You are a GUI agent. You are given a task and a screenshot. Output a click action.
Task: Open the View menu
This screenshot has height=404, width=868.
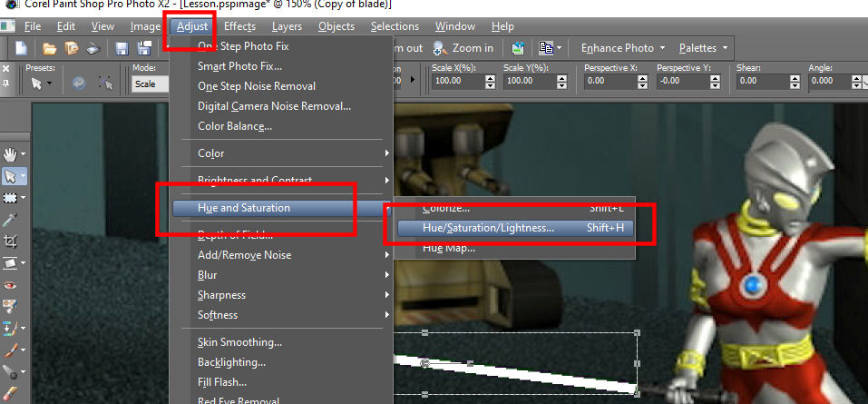[x=102, y=26]
